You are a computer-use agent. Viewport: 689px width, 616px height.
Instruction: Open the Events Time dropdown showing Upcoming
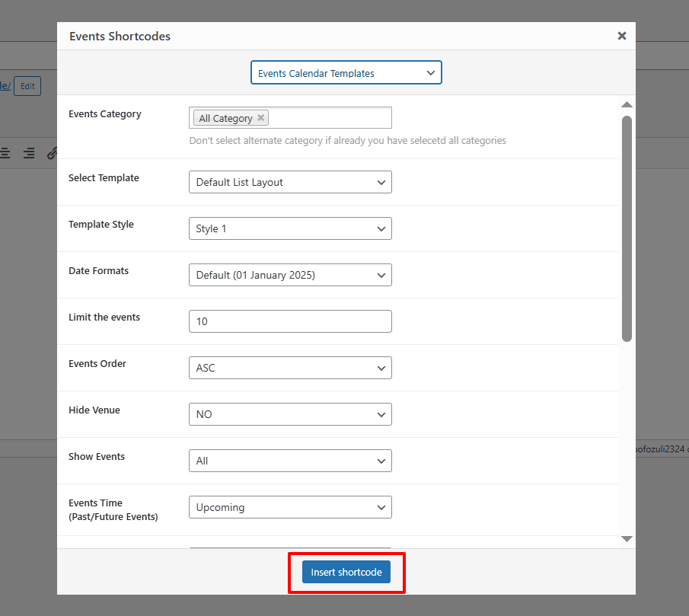(290, 507)
